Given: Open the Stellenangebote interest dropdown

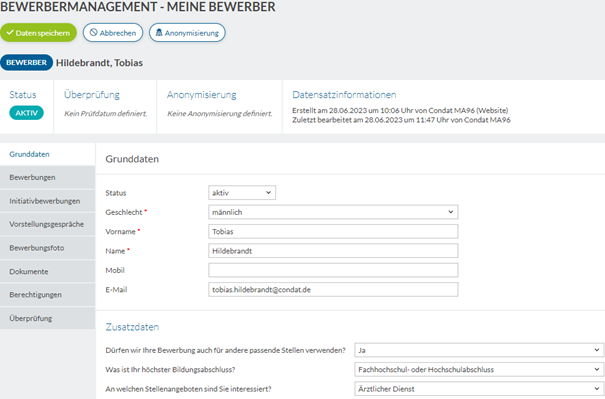Looking at the screenshot, I should pyautogui.click(x=479, y=389).
